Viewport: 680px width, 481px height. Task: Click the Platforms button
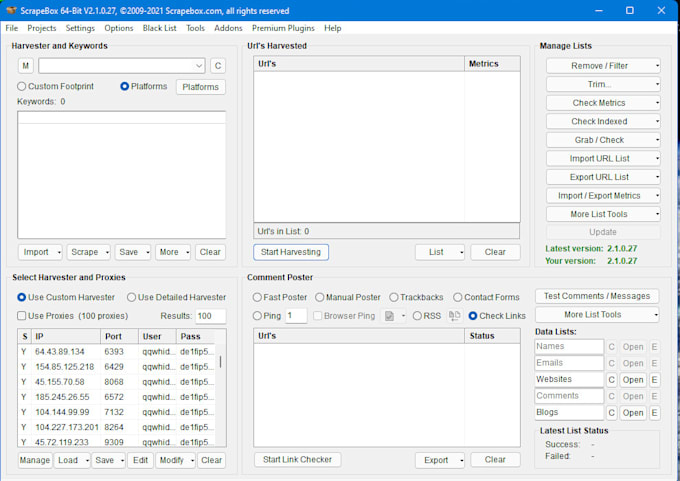[x=201, y=87]
